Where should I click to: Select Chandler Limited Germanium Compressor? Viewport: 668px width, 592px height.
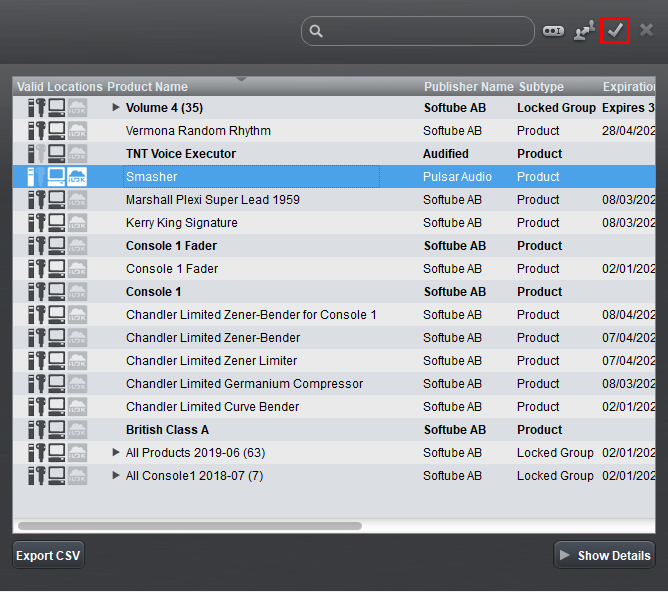pos(334,383)
